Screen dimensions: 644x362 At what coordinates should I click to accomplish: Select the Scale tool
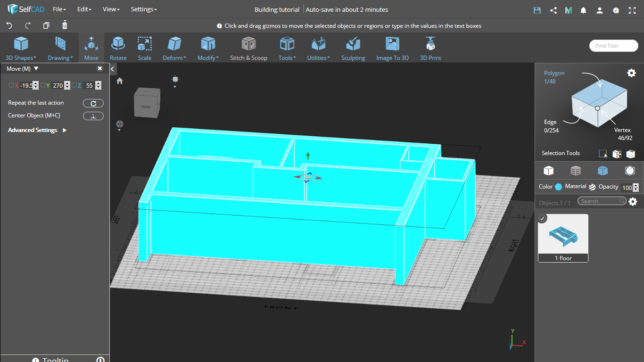145,49
